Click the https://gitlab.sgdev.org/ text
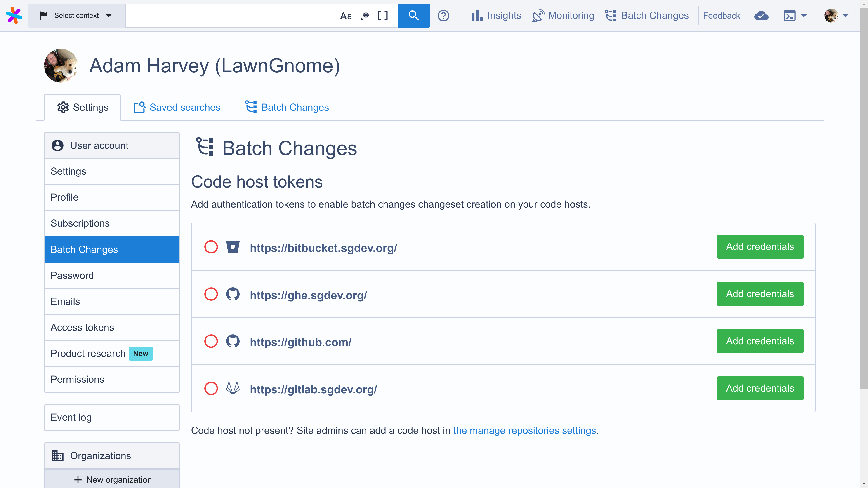 point(313,390)
